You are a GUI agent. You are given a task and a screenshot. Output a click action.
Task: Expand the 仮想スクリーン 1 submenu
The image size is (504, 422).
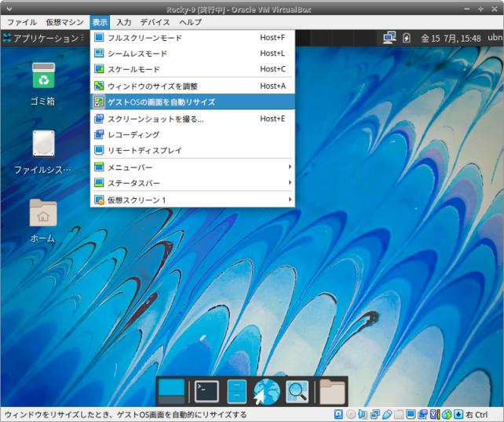tap(192, 200)
